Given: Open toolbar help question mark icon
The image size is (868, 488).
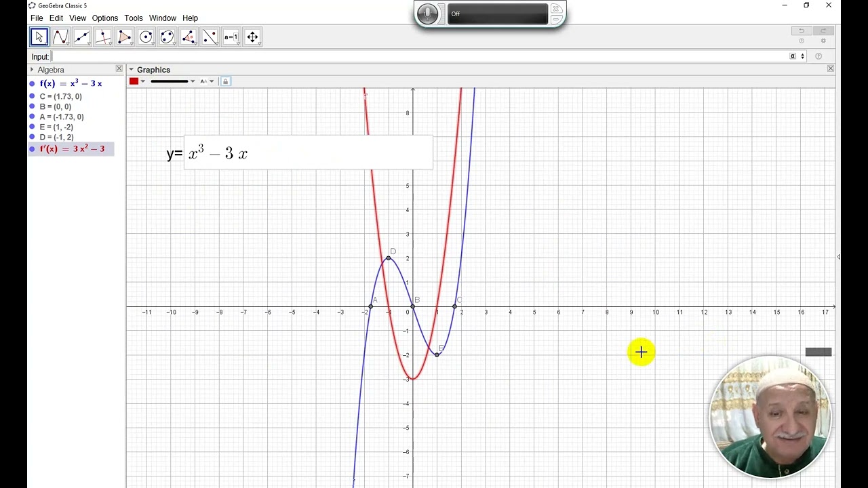Looking at the screenshot, I should click(x=802, y=41).
